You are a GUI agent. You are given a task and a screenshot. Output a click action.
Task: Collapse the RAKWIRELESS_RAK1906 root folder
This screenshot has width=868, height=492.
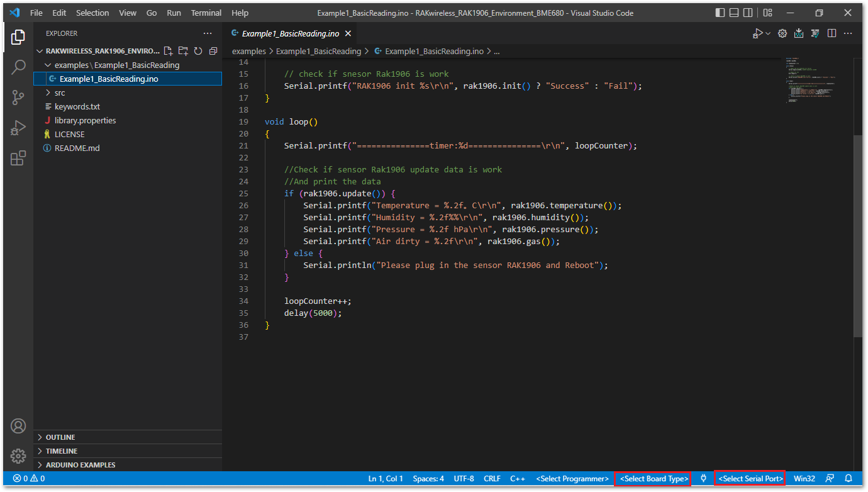pyautogui.click(x=99, y=51)
